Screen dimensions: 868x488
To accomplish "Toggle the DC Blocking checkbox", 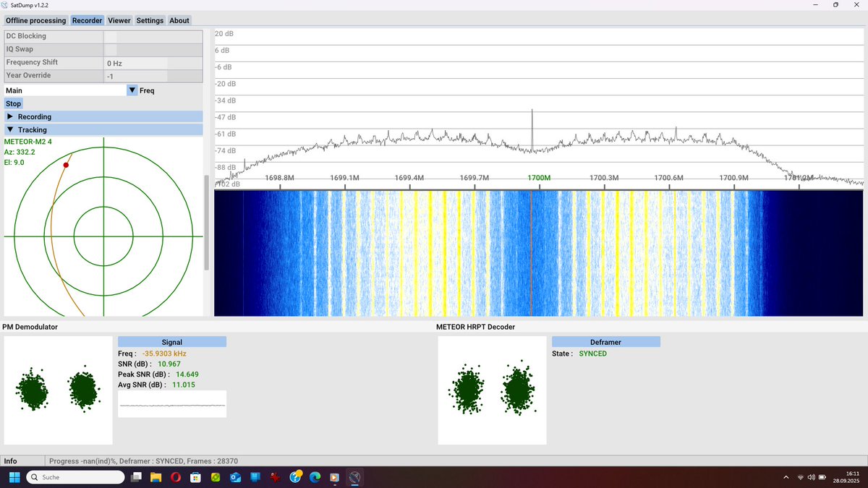I will tap(111, 36).
